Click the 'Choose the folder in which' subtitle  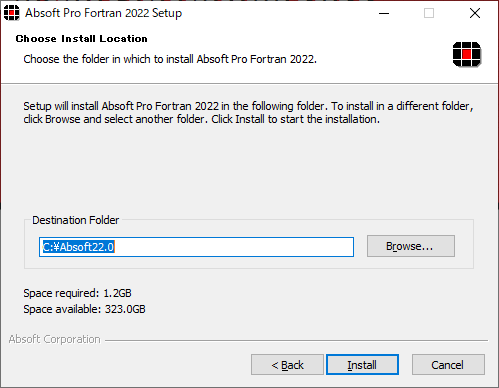[x=170, y=59]
